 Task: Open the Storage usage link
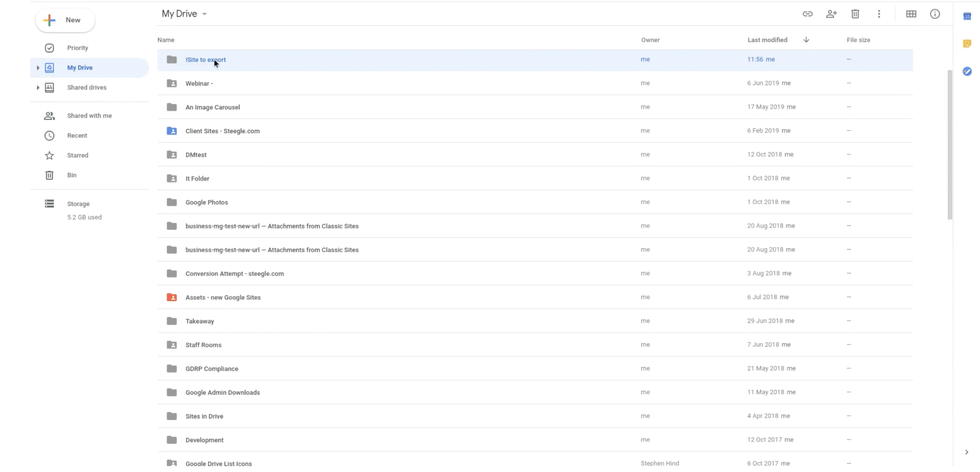point(78,204)
